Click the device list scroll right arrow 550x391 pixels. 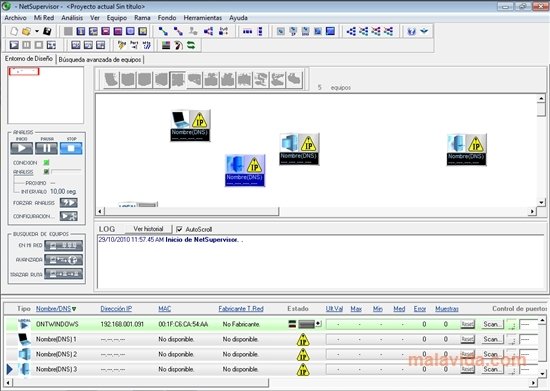coord(533,383)
